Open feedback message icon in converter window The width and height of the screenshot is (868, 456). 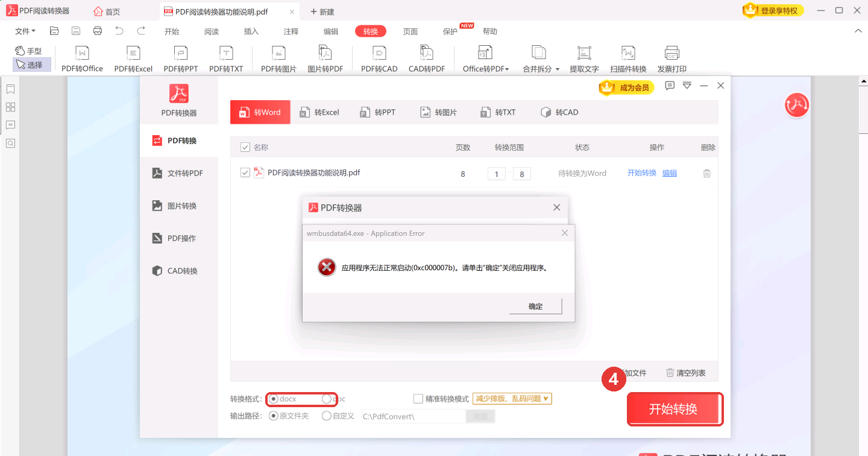(670, 86)
